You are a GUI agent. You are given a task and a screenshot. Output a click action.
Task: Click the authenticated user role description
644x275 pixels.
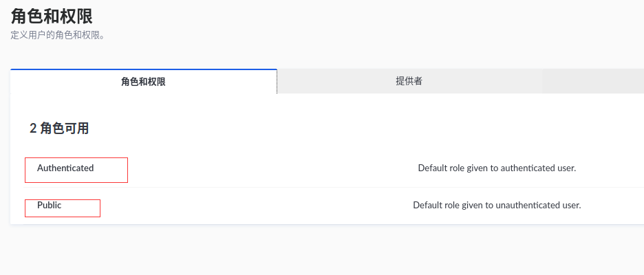pos(497,168)
